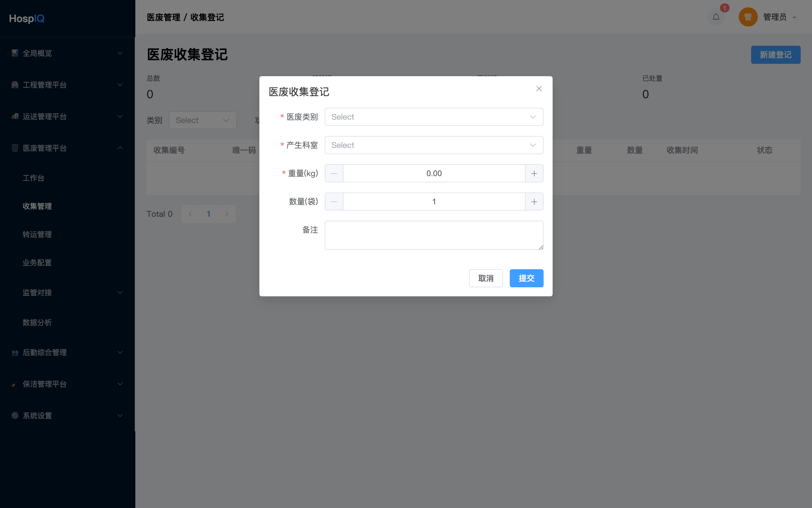Open the 类别 filter dropdown
812x508 pixels.
tap(203, 120)
